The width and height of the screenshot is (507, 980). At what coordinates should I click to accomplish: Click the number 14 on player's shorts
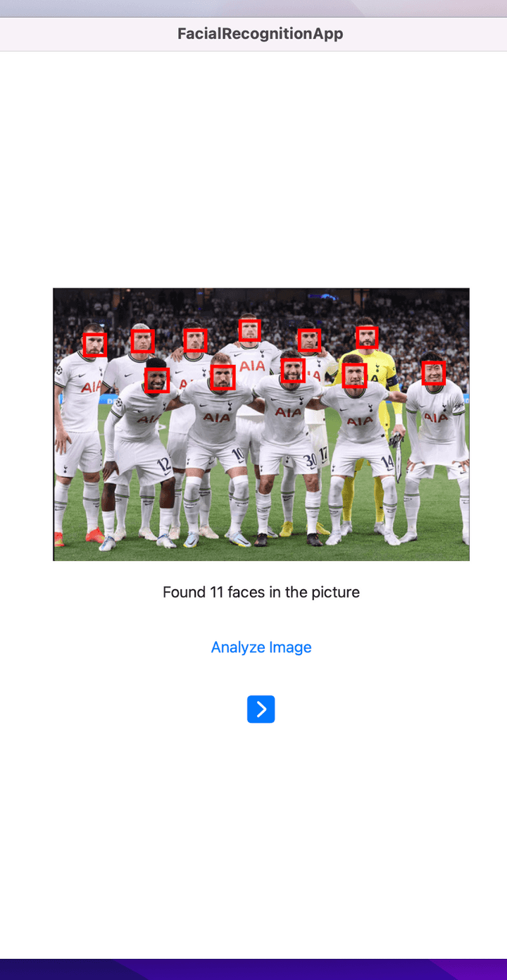pyautogui.click(x=387, y=463)
